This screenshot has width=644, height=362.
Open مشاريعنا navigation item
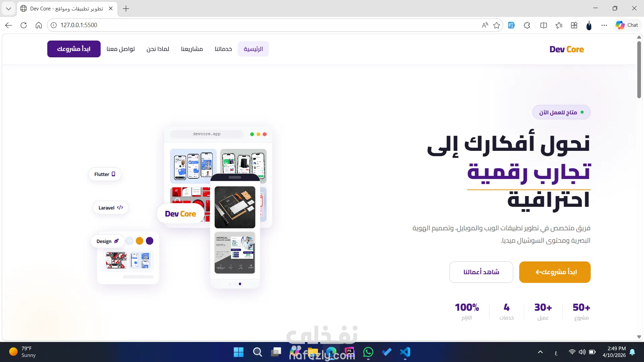coord(192,49)
